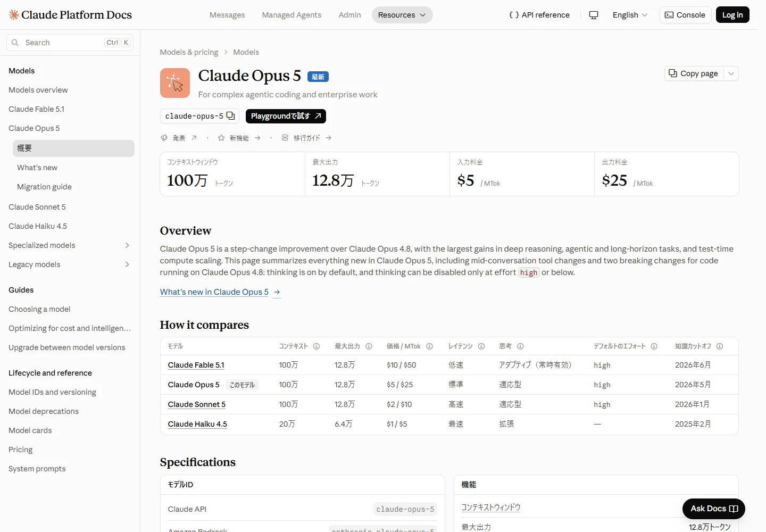Expand Legacy models in the sidebar

pyautogui.click(x=127, y=264)
